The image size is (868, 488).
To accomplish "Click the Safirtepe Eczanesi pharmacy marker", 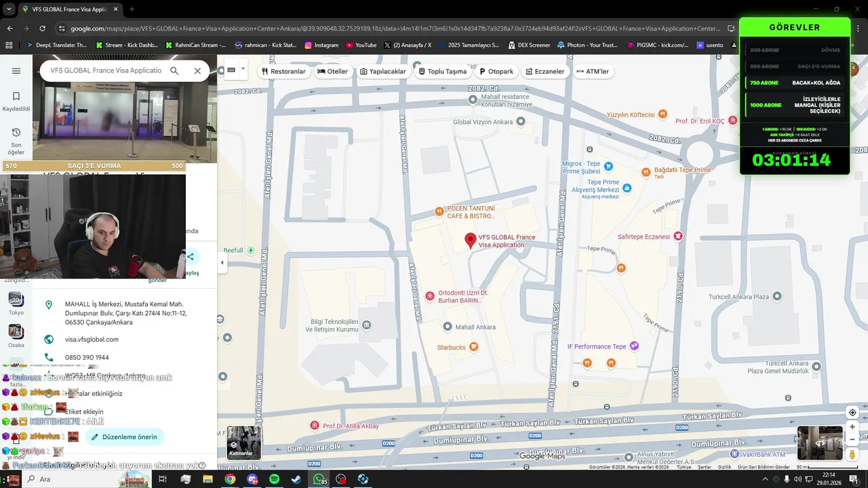I will point(677,236).
